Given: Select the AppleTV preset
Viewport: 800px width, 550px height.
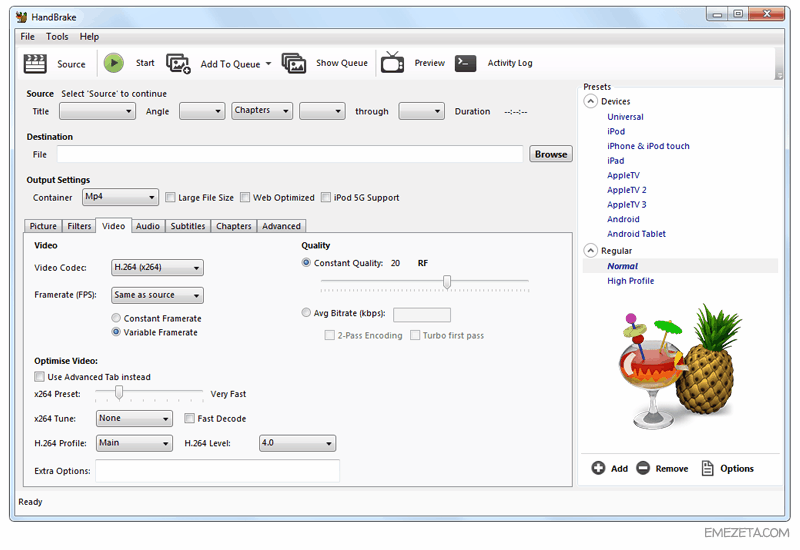Looking at the screenshot, I should [623, 175].
